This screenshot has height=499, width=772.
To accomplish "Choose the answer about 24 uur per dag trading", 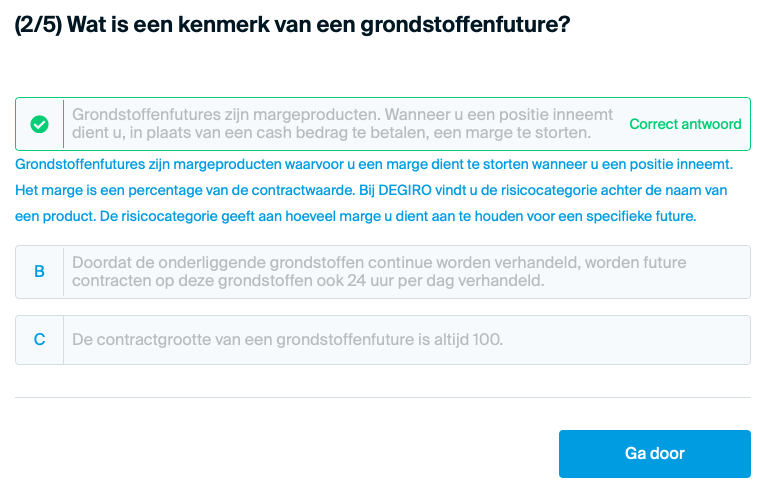I will tap(383, 272).
